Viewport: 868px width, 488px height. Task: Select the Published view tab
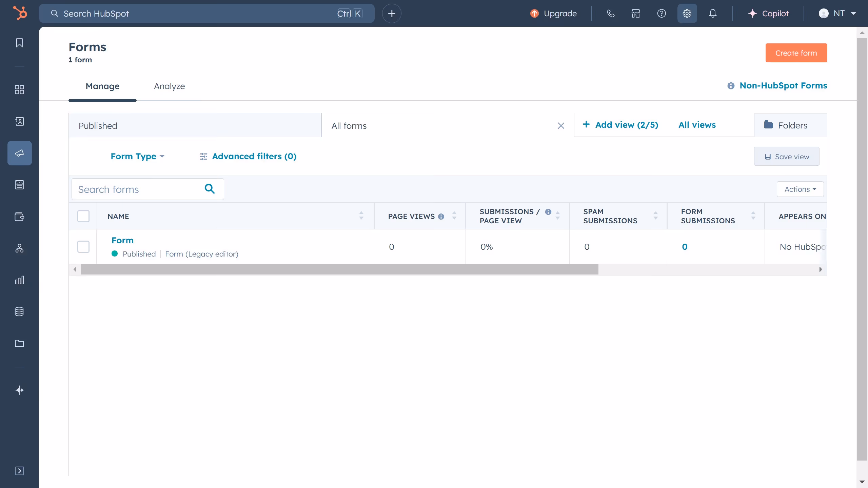[98, 125]
